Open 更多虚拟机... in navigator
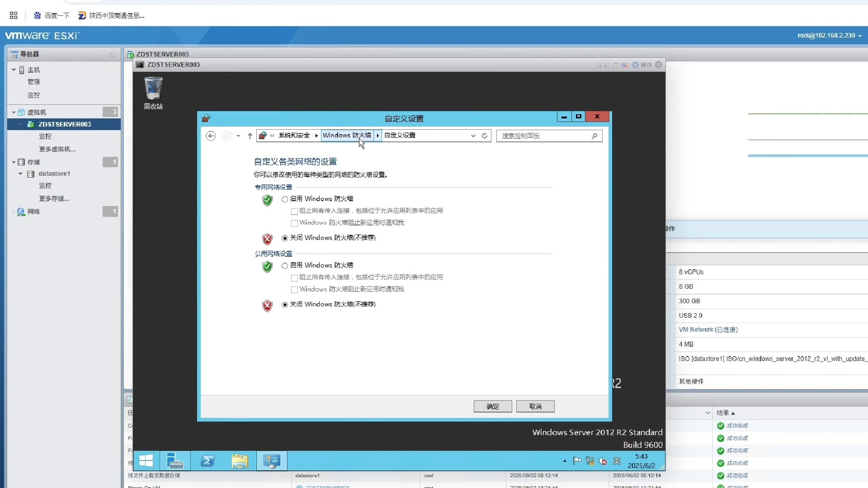 (x=57, y=149)
